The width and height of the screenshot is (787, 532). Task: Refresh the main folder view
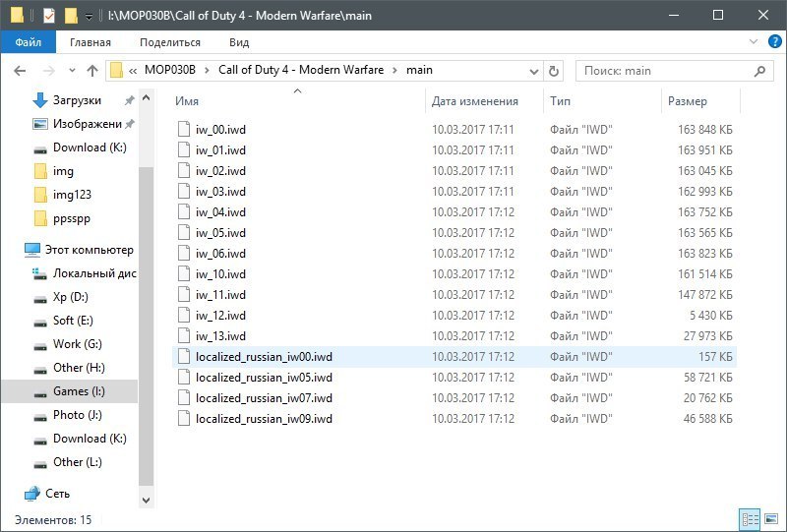click(x=553, y=71)
